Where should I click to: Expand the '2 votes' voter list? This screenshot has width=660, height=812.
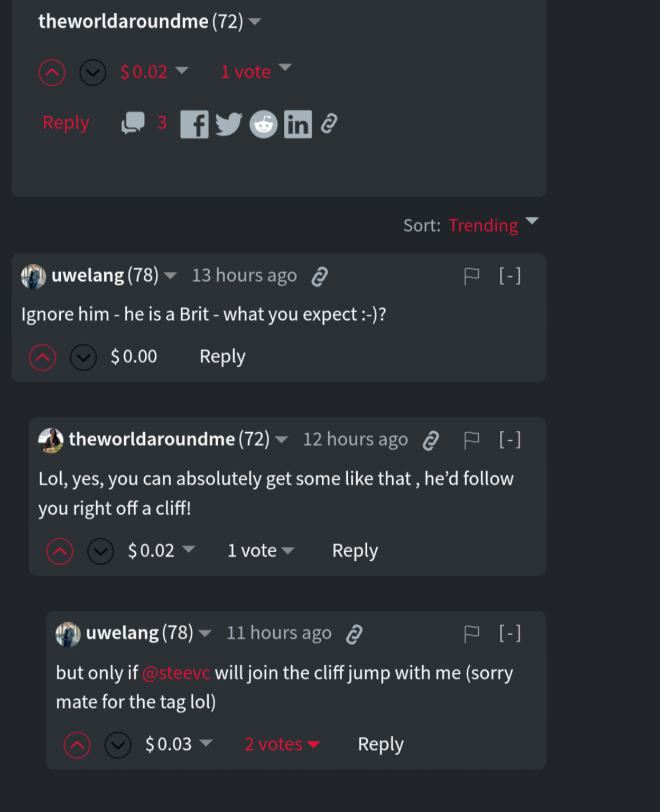pyautogui.click(x=282, y=744)
